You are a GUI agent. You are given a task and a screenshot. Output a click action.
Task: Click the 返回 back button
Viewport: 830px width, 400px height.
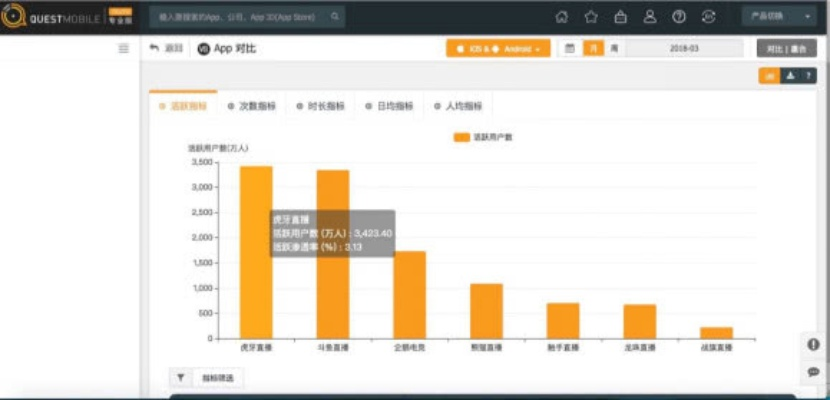(166, 48)
